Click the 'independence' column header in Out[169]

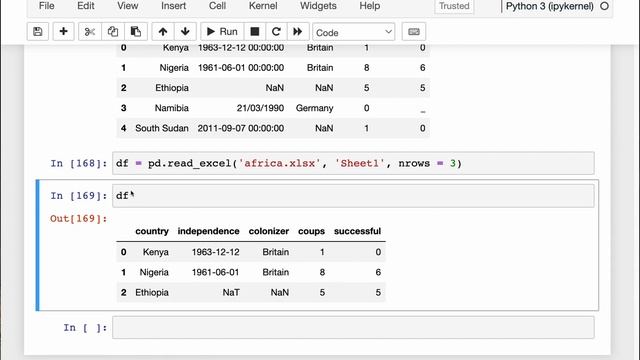click(x=209, y=231)
